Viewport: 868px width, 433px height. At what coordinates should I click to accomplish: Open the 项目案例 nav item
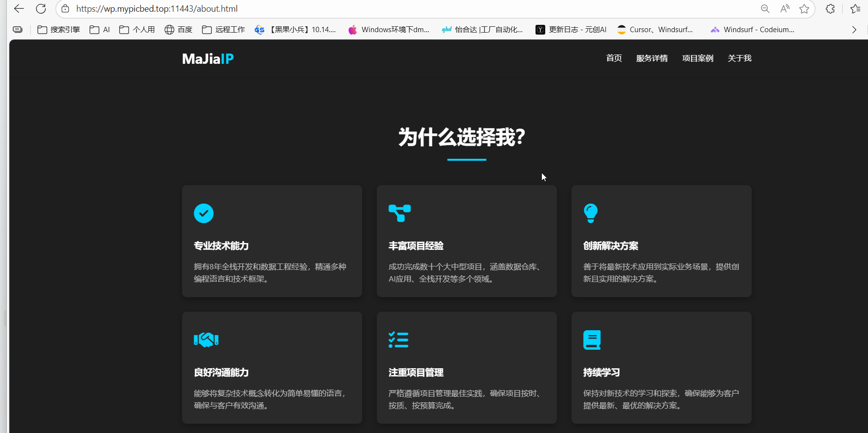(x=698, y=58)
